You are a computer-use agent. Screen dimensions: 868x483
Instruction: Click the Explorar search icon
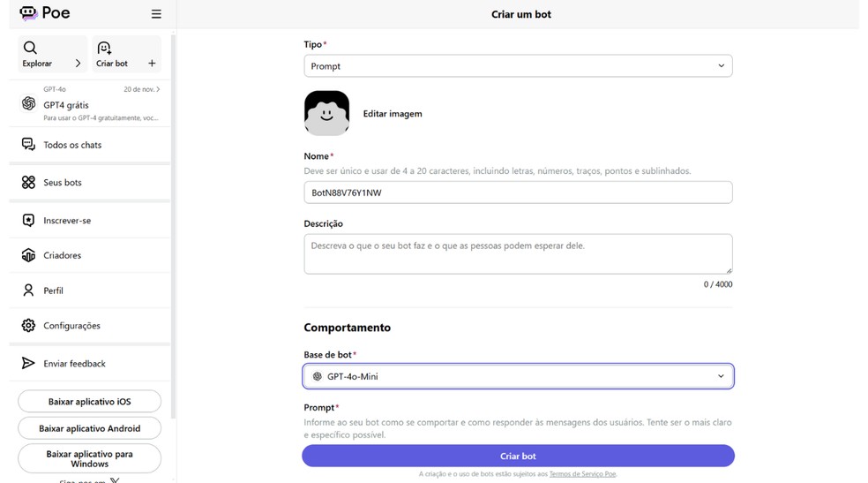pos(30,48)
